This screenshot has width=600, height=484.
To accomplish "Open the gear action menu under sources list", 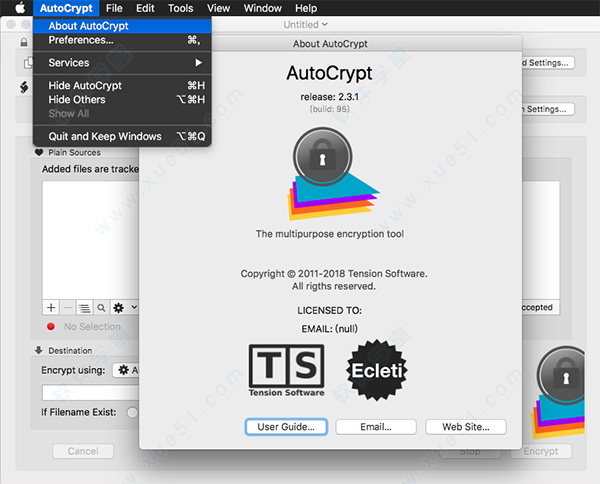I will 125,307.
